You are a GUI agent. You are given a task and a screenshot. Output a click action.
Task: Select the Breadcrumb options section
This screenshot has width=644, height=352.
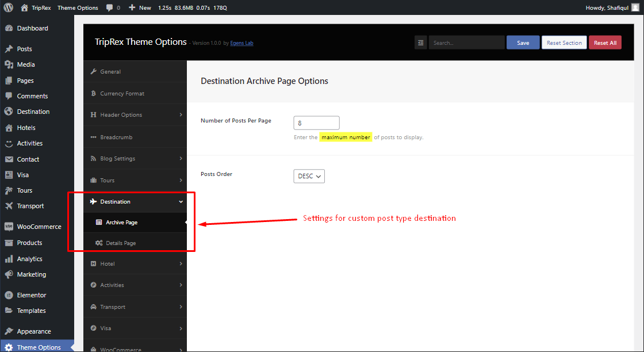(135, 137)
